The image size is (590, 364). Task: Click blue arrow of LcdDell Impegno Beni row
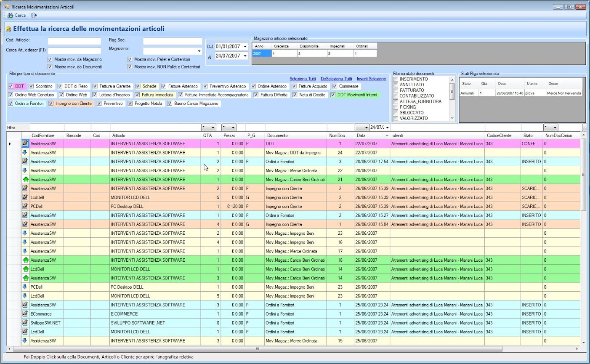(x=25, y=296)
